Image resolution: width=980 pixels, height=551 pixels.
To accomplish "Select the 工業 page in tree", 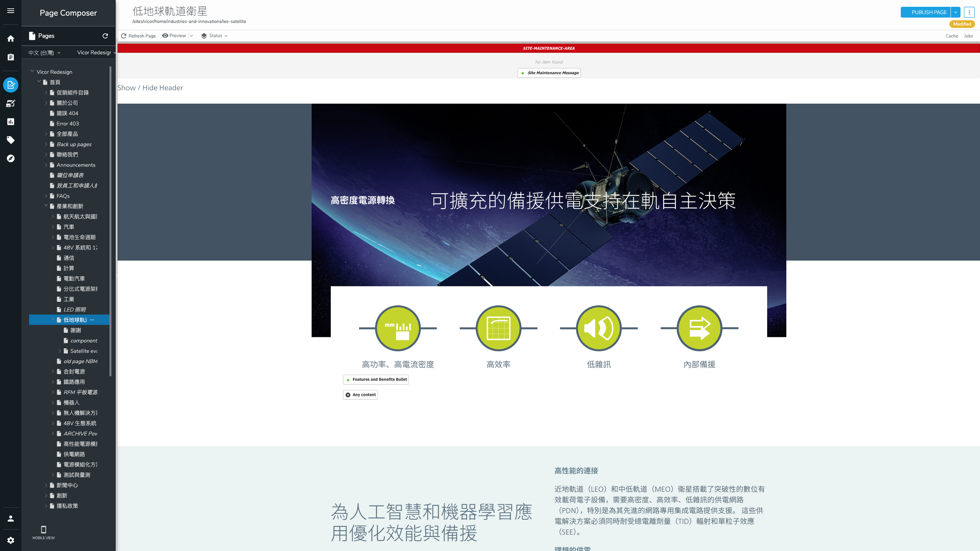I will tap(69, 299).
